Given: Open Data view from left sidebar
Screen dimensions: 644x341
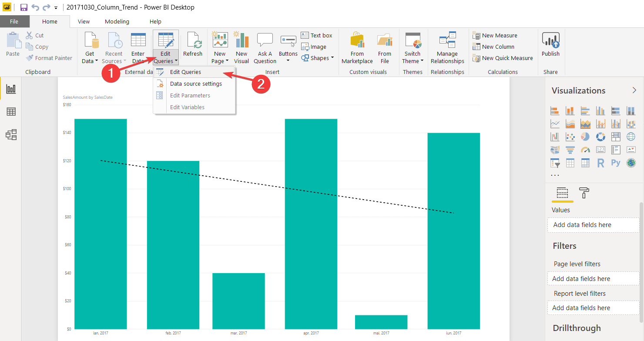Looking at the screenshot, I should click(x=11, y=111).
